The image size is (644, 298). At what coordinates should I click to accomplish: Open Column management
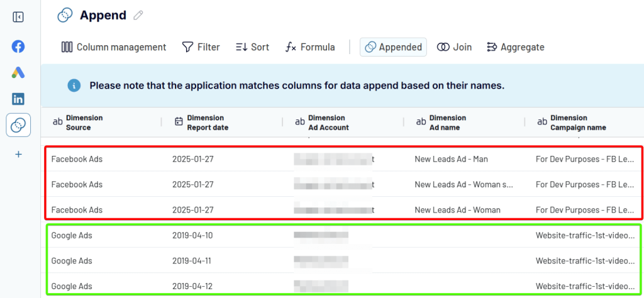coord(114,47)
